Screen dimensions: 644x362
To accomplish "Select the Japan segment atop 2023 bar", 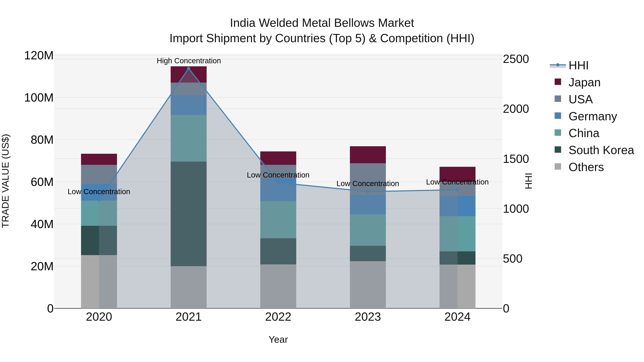I will (x=368, y=155).
